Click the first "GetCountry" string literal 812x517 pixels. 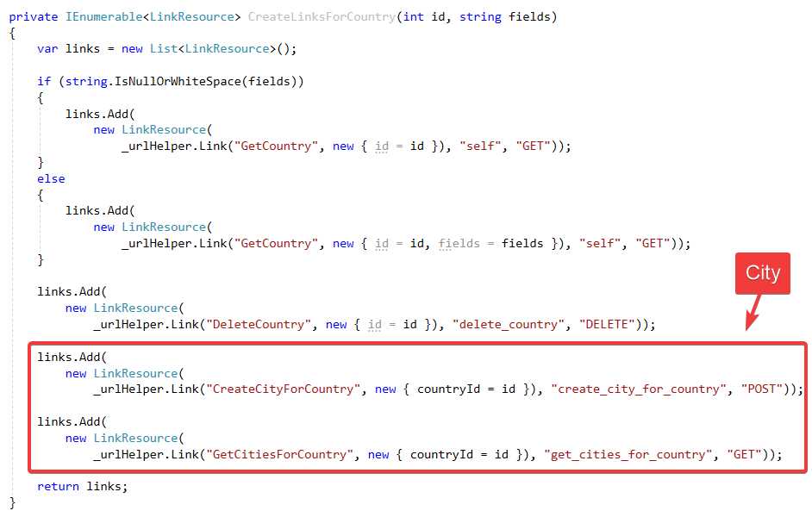(x=276, y=146)
